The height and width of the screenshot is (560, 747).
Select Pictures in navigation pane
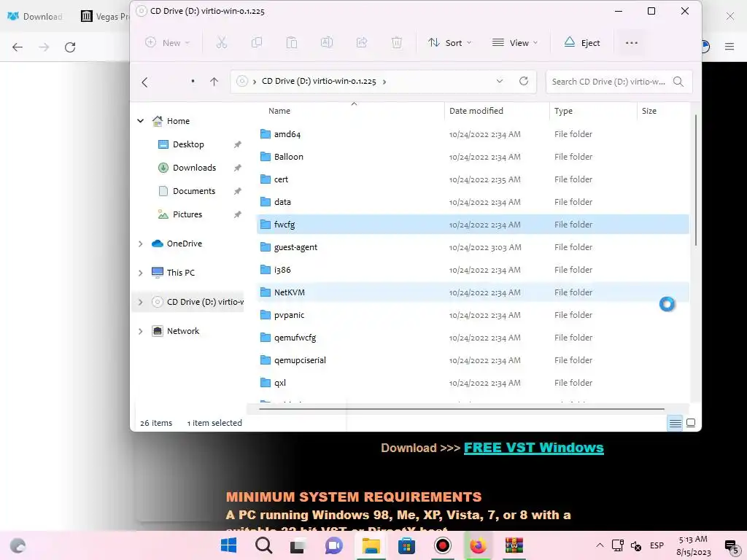187,214
